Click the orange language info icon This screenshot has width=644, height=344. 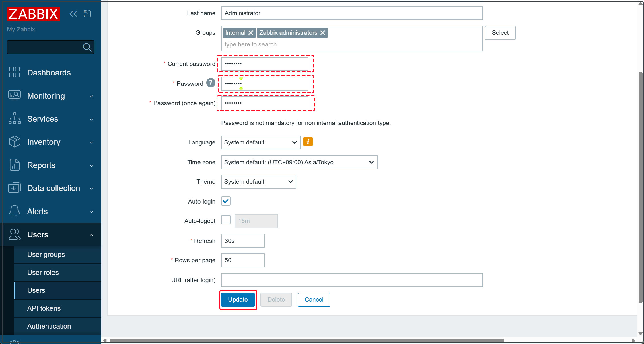click(x=308, y=142)
